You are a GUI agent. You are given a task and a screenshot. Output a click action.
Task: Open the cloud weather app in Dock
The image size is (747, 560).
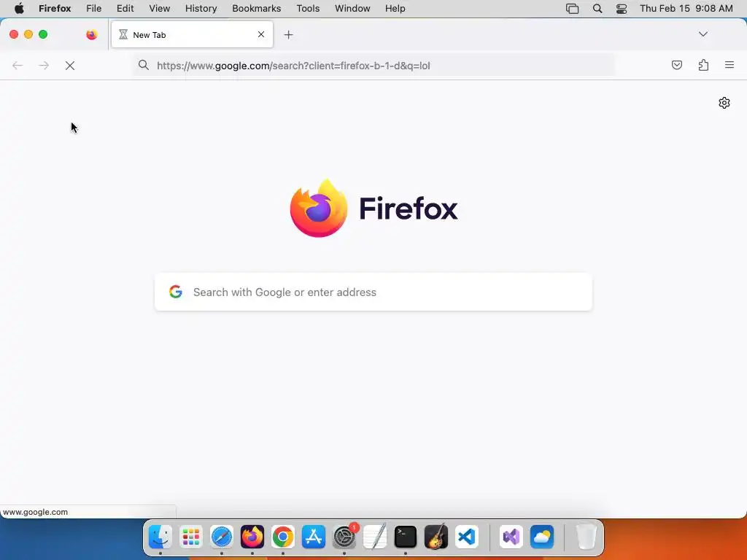[x=542, y=537]
